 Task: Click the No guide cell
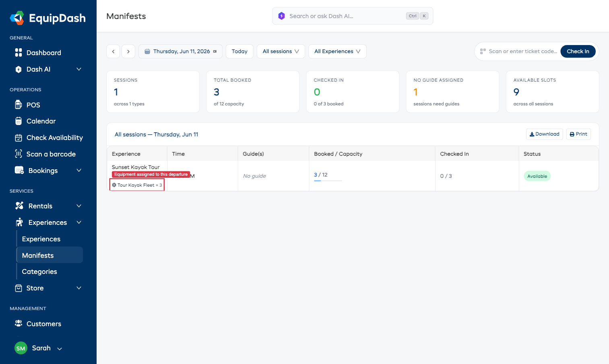point(254,176)
